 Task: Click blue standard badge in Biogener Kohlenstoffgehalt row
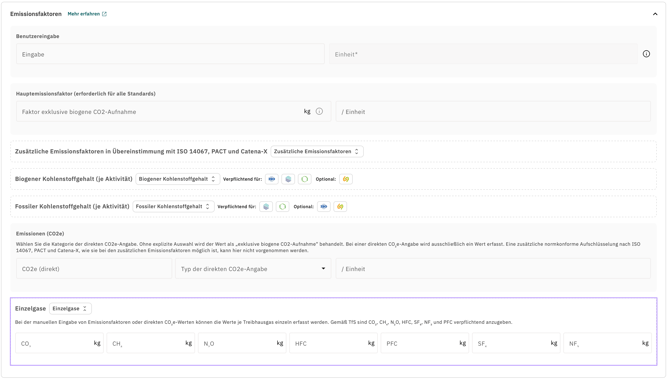(x=272, y=179)
